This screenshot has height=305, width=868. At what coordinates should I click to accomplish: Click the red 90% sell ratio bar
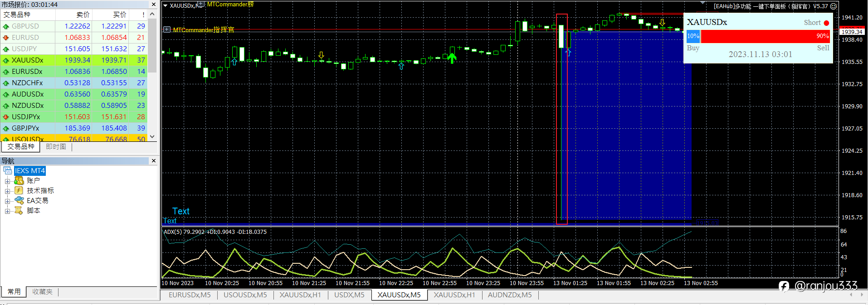[765, 36]
